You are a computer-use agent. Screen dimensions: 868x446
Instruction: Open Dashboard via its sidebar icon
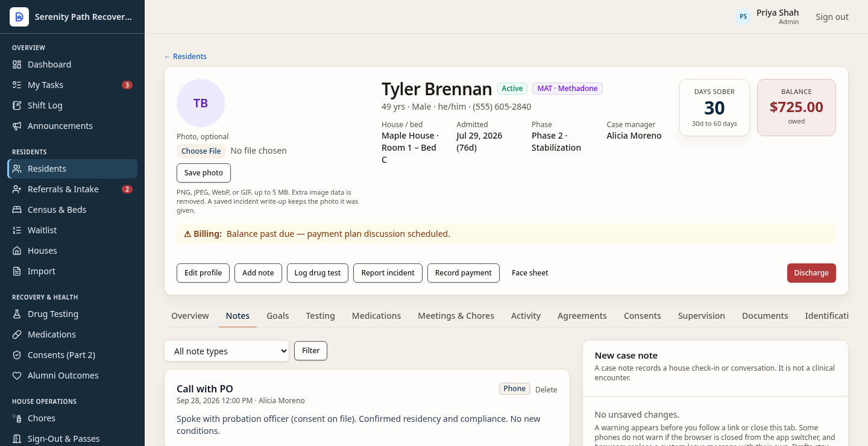pos(17,64)
